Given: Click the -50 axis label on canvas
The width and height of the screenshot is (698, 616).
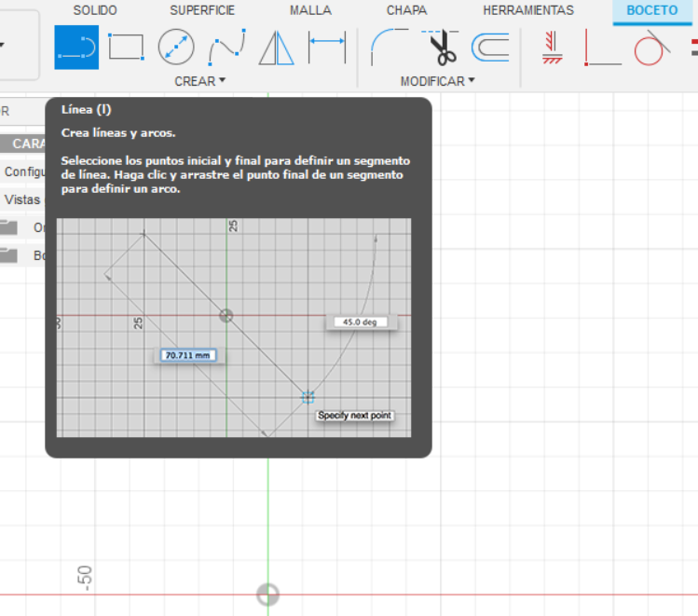Looking at the screenshot, I should [85, 578].
